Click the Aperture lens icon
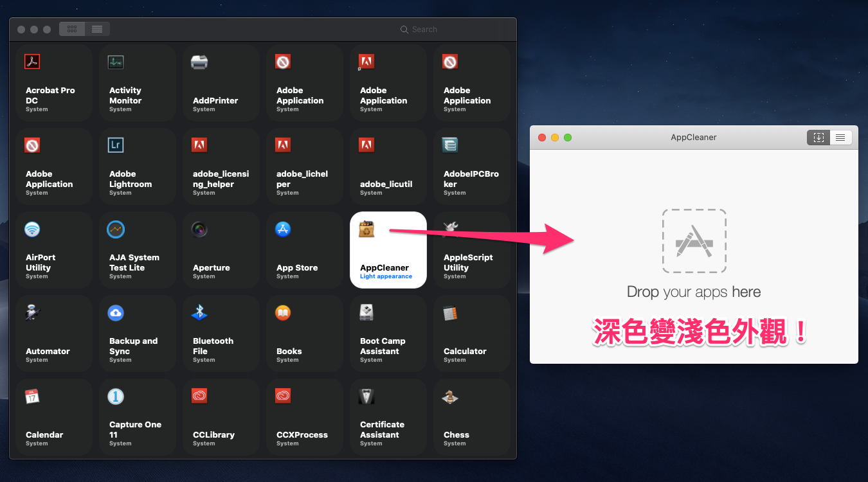 coord(199,229)
